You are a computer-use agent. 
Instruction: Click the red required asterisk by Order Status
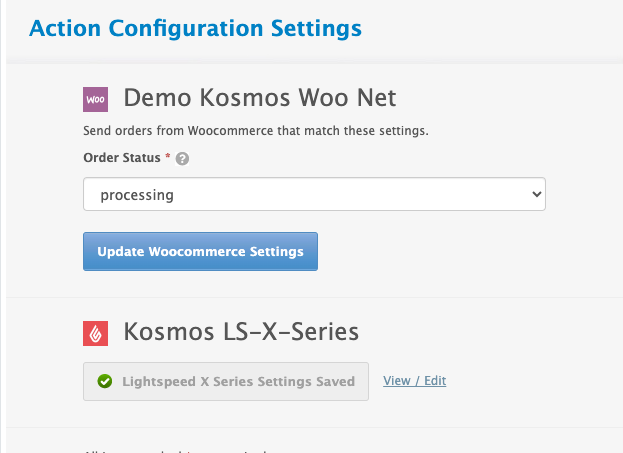pos(168,158)
